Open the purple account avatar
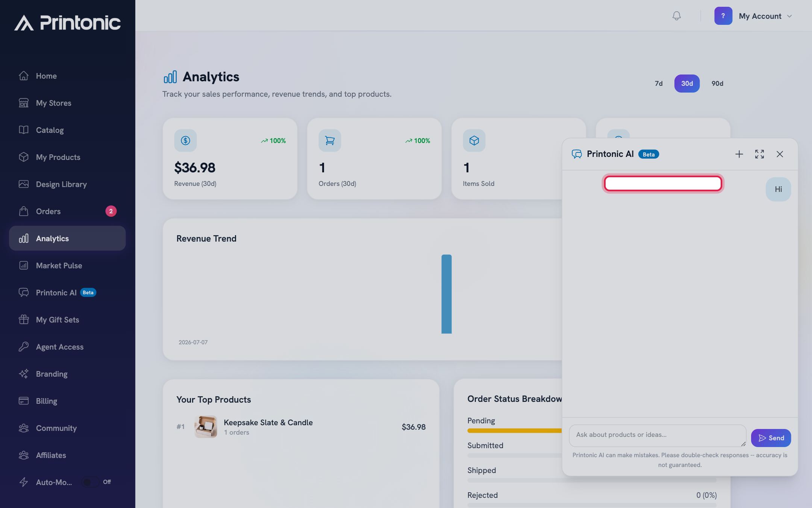812x508 pixels. (x=723, y=16)
